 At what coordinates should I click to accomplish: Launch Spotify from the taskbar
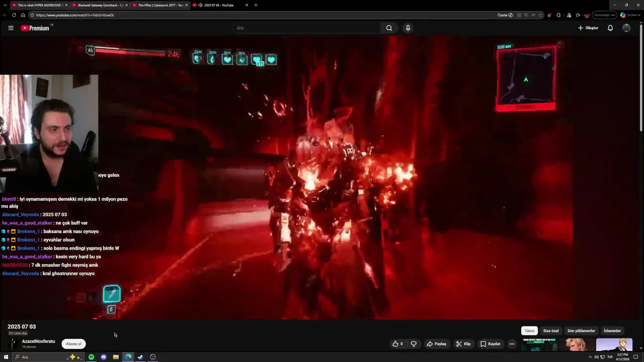click(91, 357)
